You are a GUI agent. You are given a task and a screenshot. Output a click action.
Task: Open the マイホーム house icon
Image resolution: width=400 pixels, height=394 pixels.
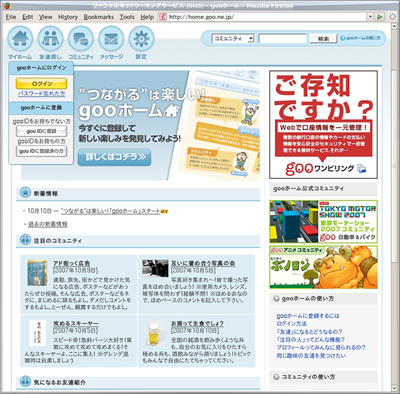coord(20,39)
